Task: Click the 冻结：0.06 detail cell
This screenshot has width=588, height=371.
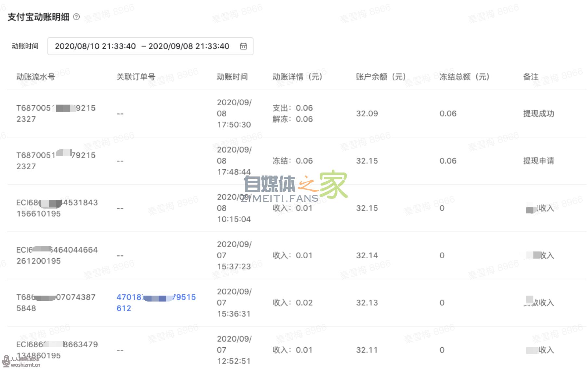Action: (292, 161)
